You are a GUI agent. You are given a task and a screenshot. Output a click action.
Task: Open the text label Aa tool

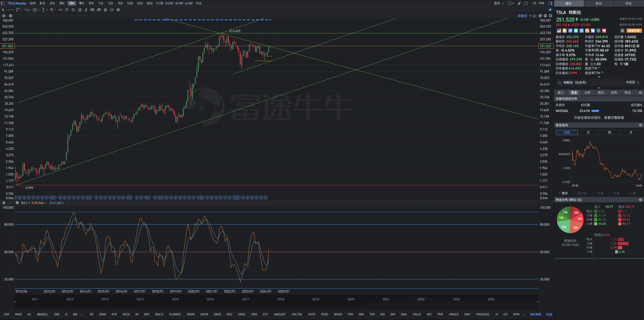[x=60, y=10]
